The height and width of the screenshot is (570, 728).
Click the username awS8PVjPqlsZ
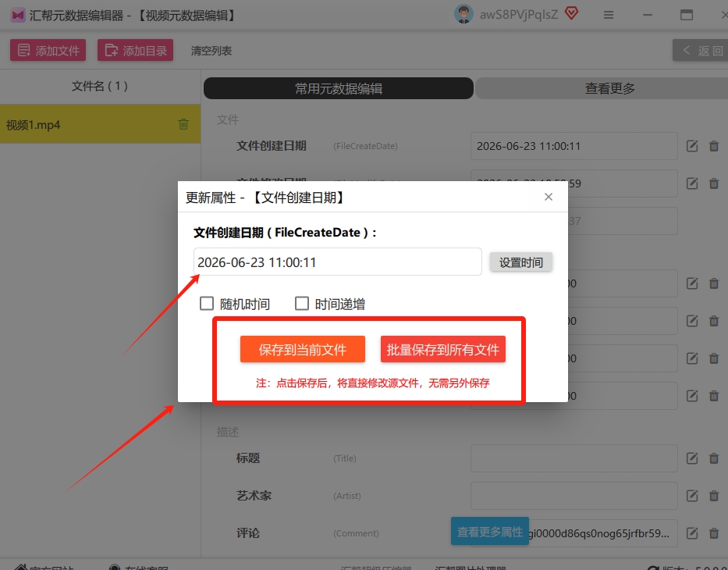click(519, 15)
